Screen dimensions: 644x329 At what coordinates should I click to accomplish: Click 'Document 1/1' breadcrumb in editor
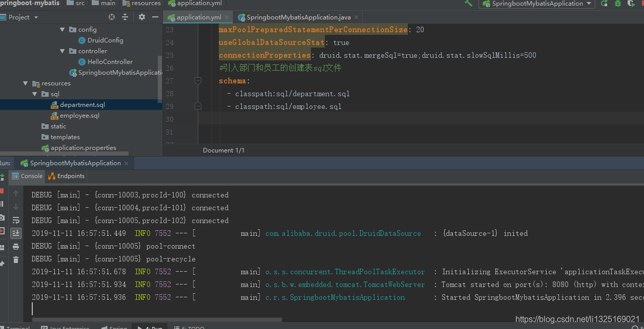click(223, 150)
